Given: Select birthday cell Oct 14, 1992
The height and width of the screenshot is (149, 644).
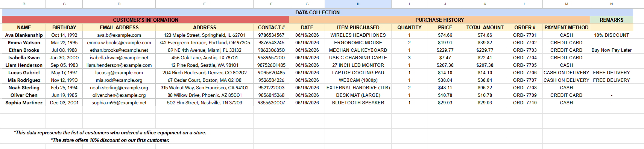Looking at the screenshot, I should (64, 35).
